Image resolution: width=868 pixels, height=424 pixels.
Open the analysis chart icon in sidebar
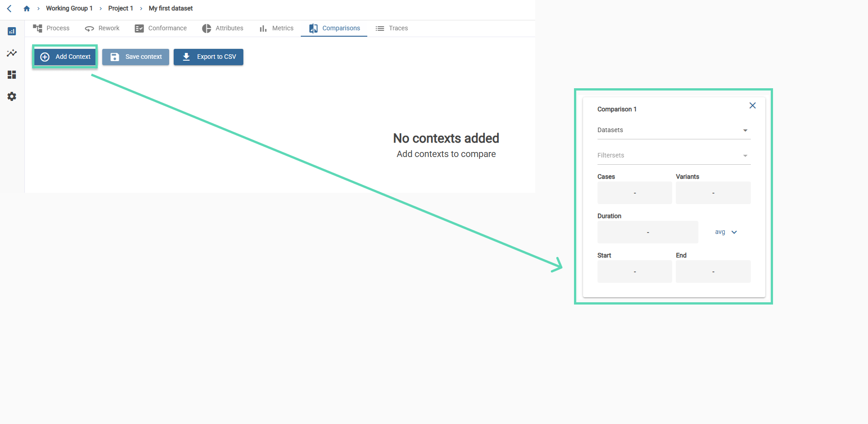(12, 31)
